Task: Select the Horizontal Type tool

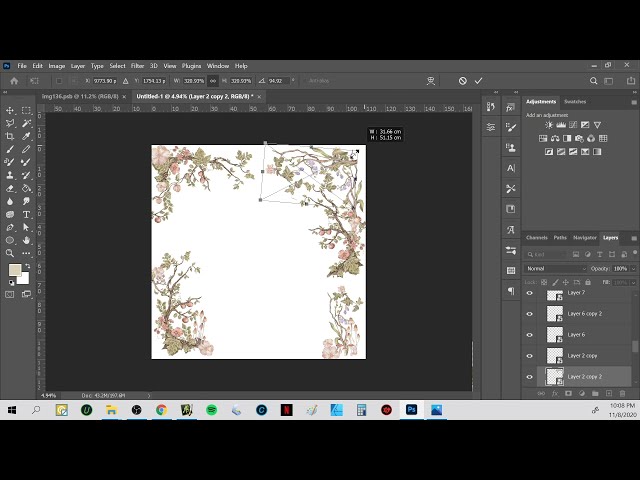Action: 26,214
